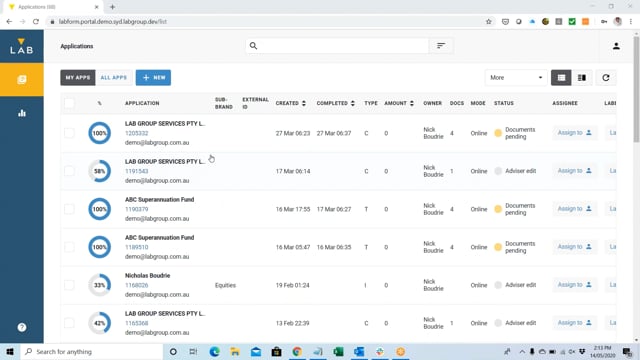The width and height of the screenshot is (640, 360).
Task: Open application link 1189510
Action: pos(136,247)
